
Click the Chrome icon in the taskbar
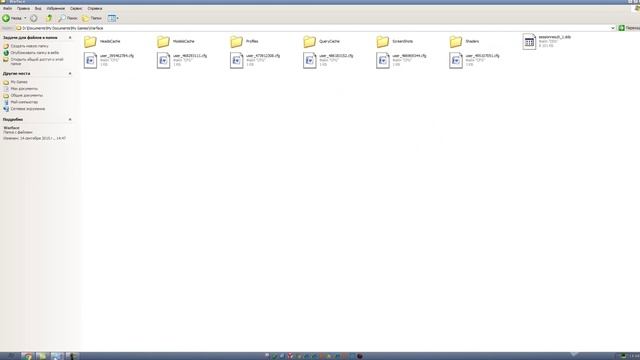[x=27, y=356]
